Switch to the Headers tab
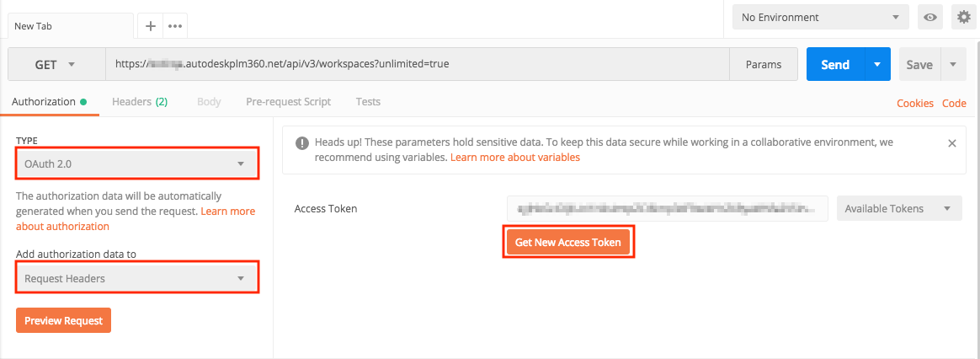 (140, 102)
